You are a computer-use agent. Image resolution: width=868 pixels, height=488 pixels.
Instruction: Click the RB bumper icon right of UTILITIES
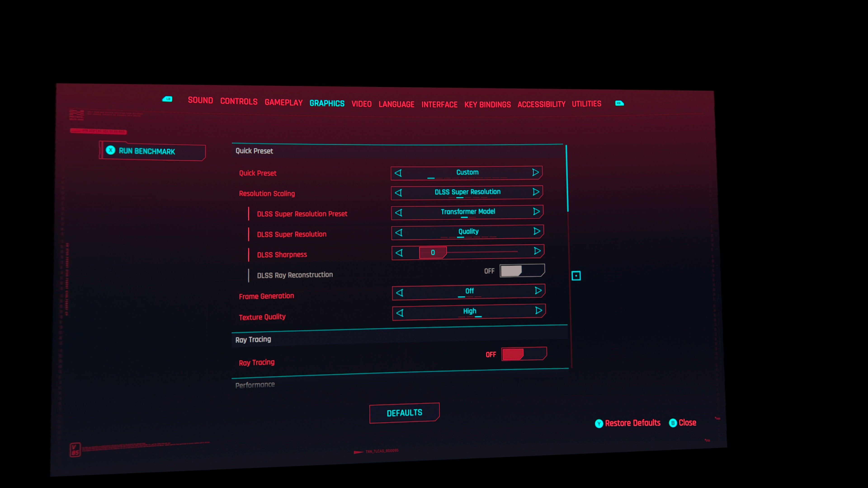coord(619,103)
